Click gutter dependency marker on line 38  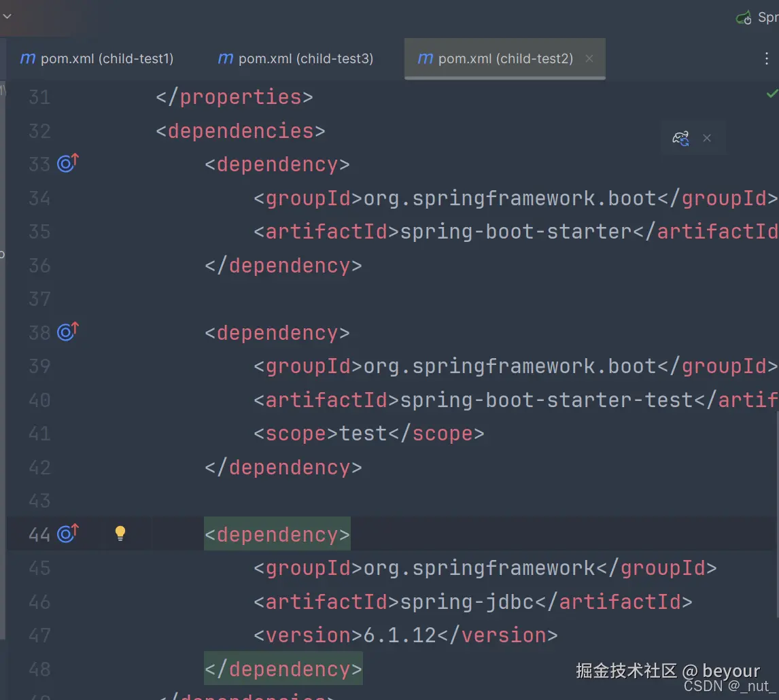click(68, 332)
